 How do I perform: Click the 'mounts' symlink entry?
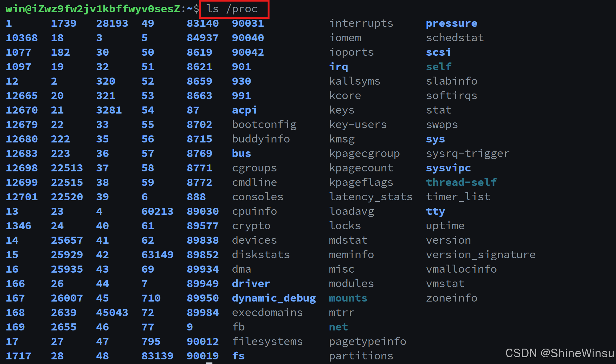click(348, 298)
